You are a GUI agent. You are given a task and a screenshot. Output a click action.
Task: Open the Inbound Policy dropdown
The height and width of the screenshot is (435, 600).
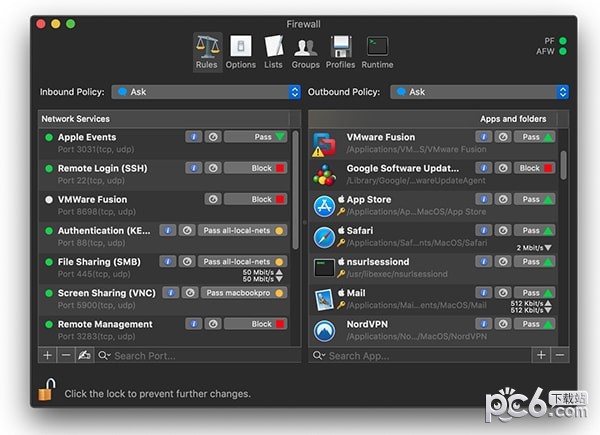click(x=206, y=92)
